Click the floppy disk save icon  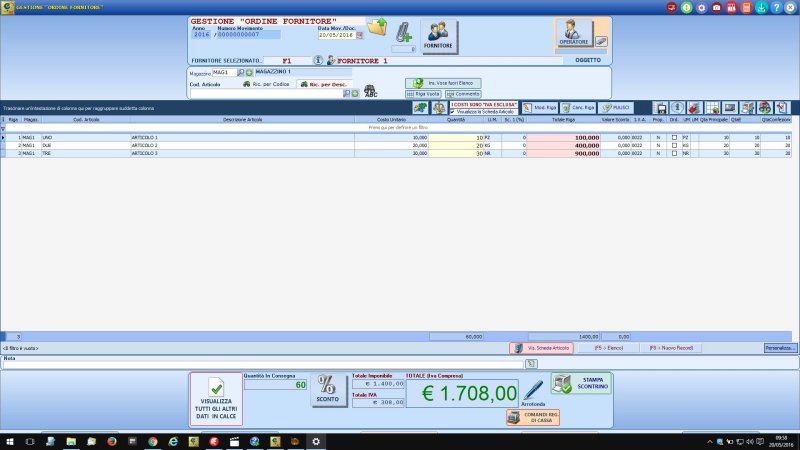tap(661, 107)
